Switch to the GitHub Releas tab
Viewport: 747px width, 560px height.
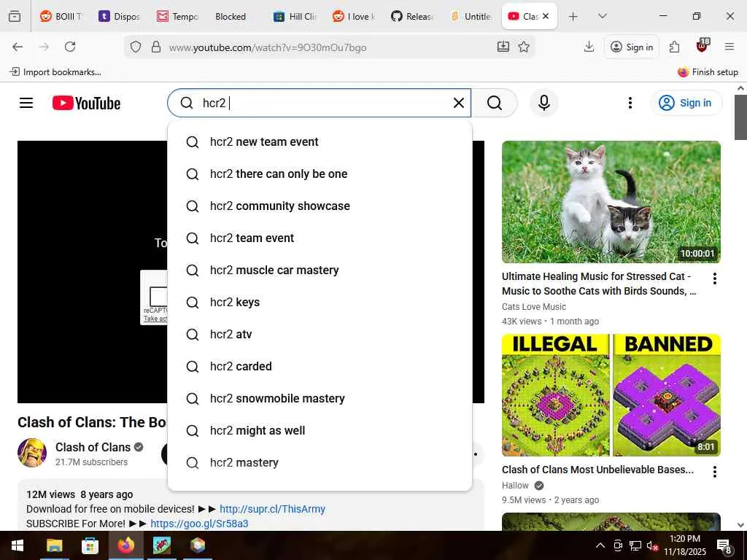[x=413, y=16]
